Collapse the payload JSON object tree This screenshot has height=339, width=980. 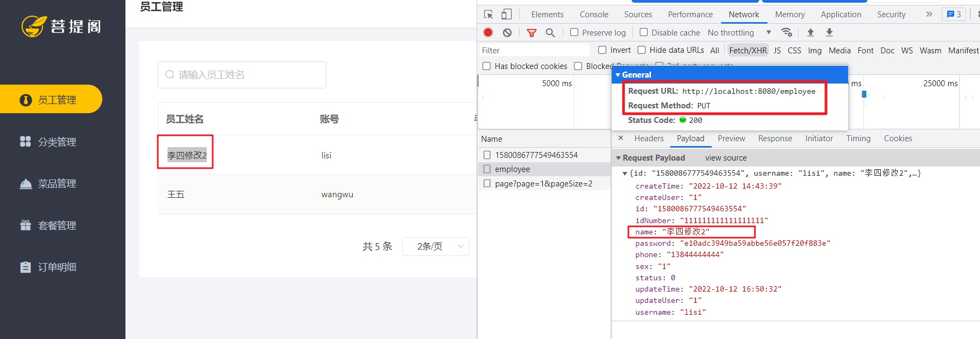click(x=625, y=174)
